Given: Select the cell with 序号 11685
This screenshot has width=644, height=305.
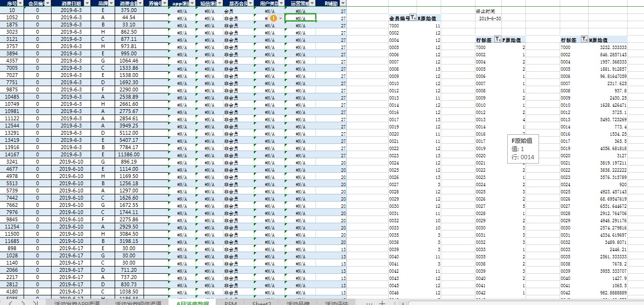Looking at the screenshot, I should (12, 241).
